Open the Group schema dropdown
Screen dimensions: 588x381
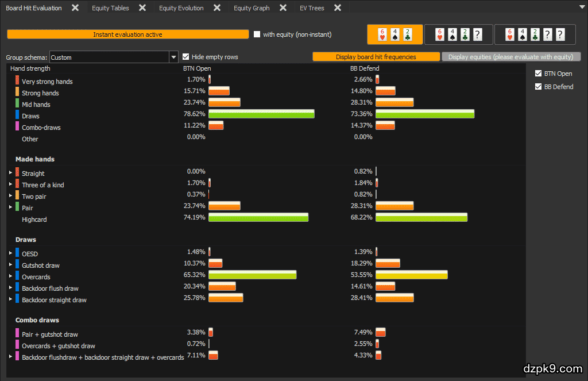pyautogui.click(x=173, y=57)
